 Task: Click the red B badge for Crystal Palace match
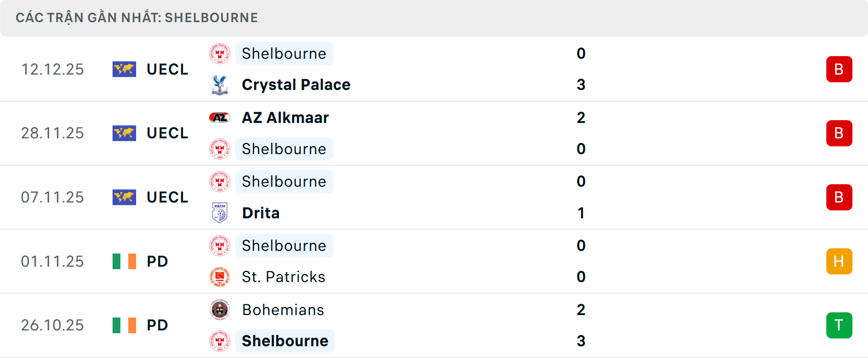click(839, 69)
